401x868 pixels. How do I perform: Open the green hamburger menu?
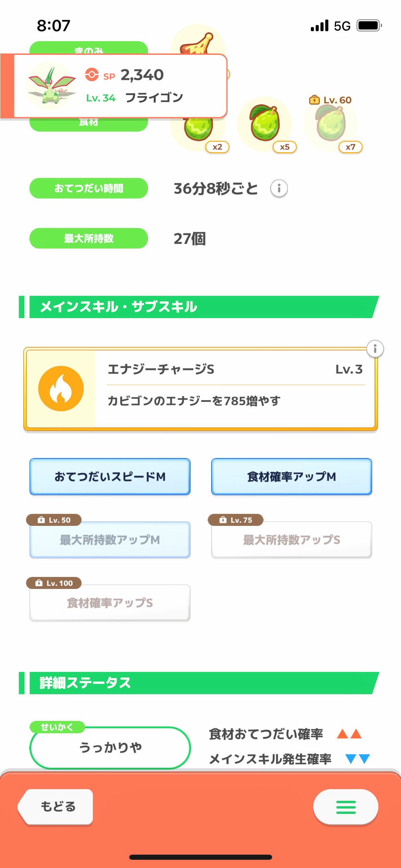[x=346, y=807]
